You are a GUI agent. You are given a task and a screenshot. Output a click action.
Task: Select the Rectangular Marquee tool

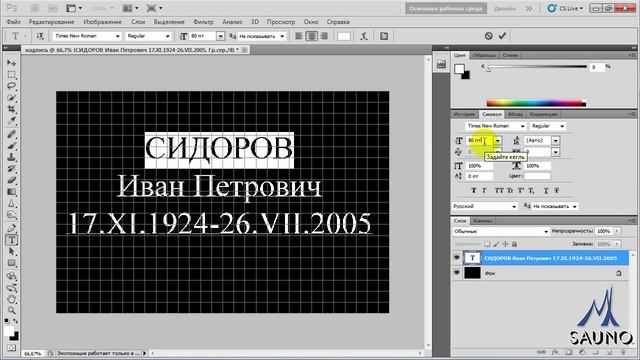coord(11,75)
